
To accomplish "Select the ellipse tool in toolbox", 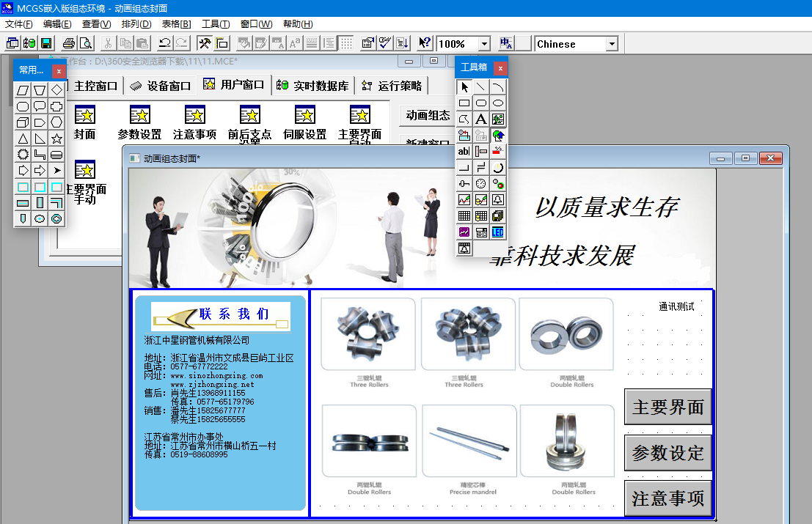I will tap(498, 103).
